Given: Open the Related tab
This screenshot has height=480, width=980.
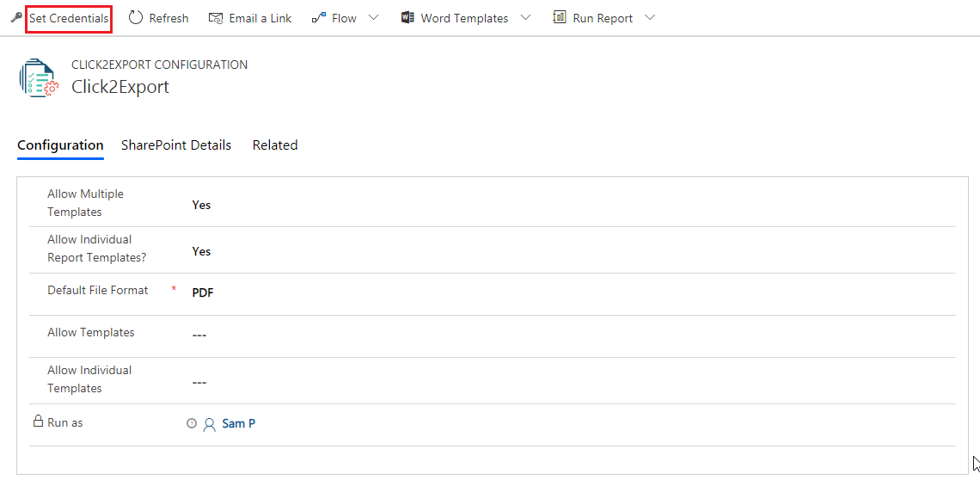Looking at the screenshot, I should point(275,145).
